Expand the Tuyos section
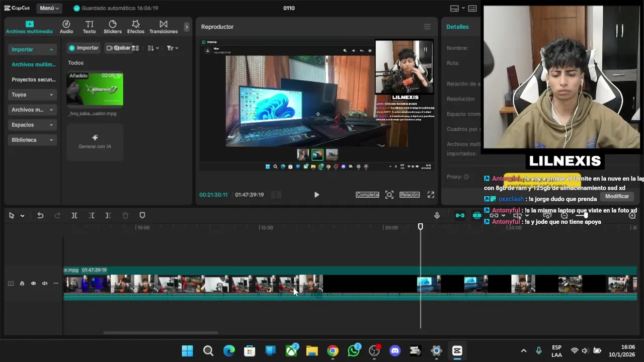 coord(32,95)
